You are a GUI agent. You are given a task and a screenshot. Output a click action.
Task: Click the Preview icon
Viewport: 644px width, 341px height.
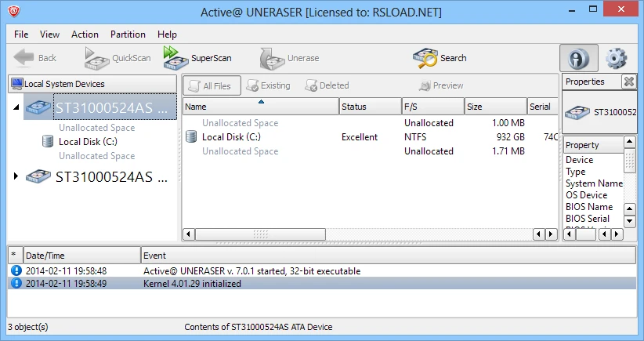pyautogui.click(x=425, y=85)
